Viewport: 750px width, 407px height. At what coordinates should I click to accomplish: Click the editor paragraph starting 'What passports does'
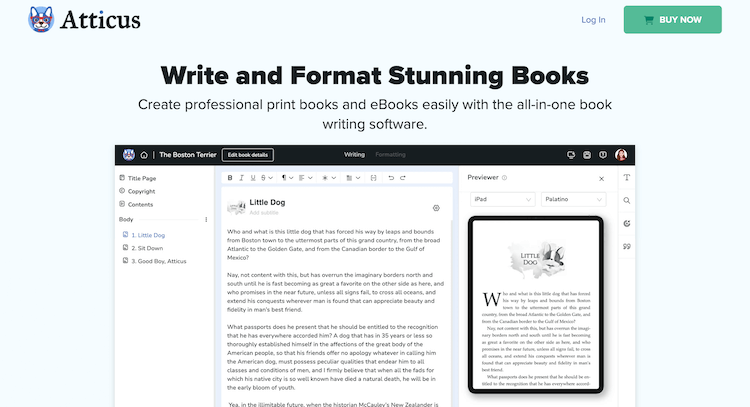[x=332, y=357]
